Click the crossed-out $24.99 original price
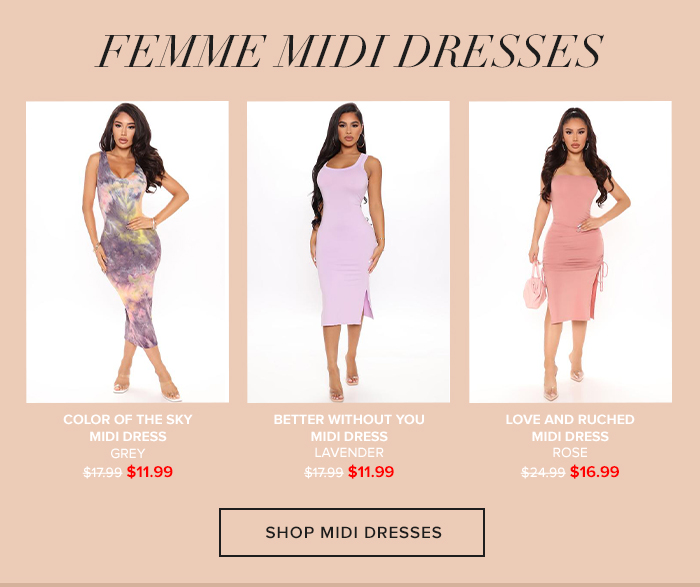This screenshot has height=587, width=700. (x=543, y=472)
